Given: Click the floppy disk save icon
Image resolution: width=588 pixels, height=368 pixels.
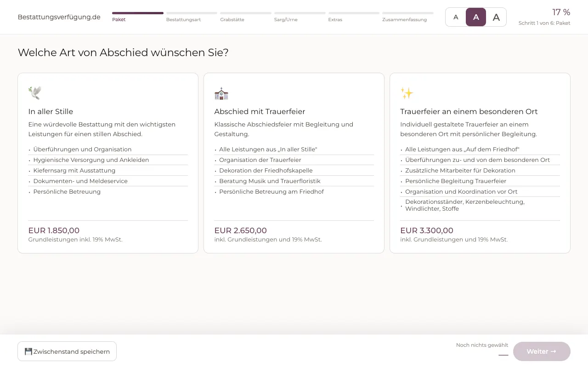Looking at the screenshot, I should point(28,351).
